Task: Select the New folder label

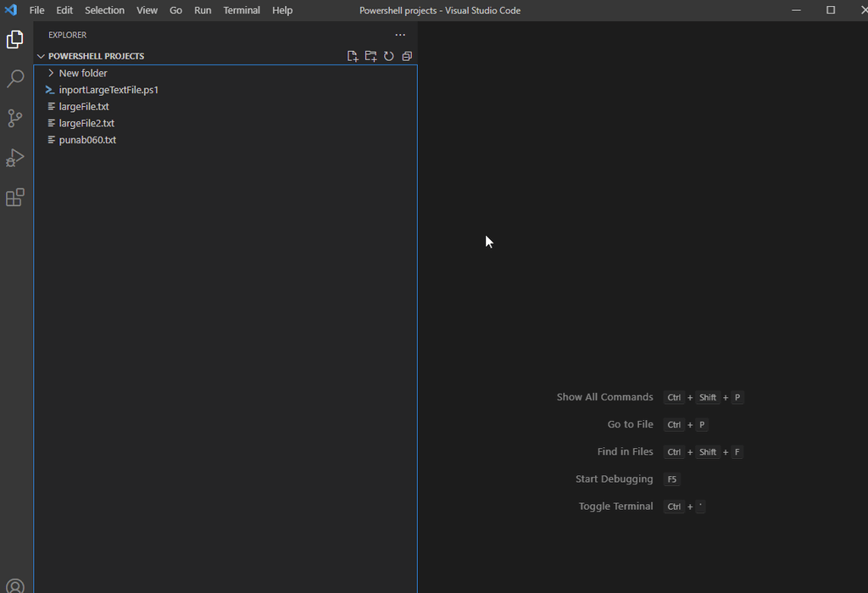Action: (83, 73)
